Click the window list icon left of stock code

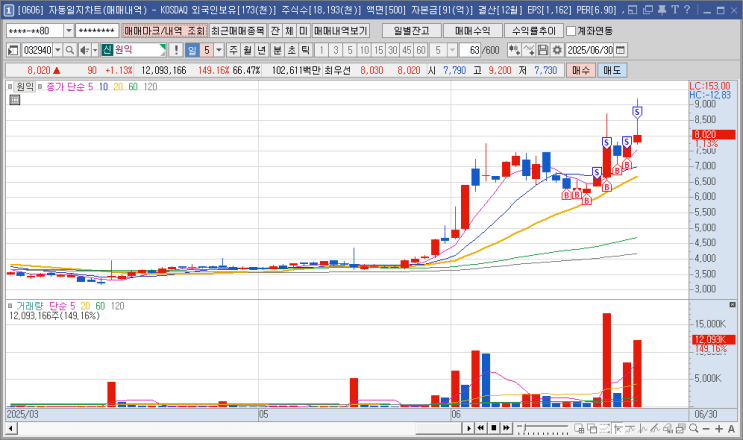tap(13, 50)
